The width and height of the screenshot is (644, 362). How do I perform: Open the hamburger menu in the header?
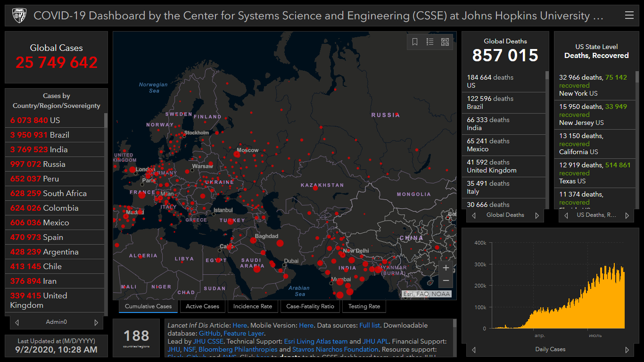coord(629,16)
